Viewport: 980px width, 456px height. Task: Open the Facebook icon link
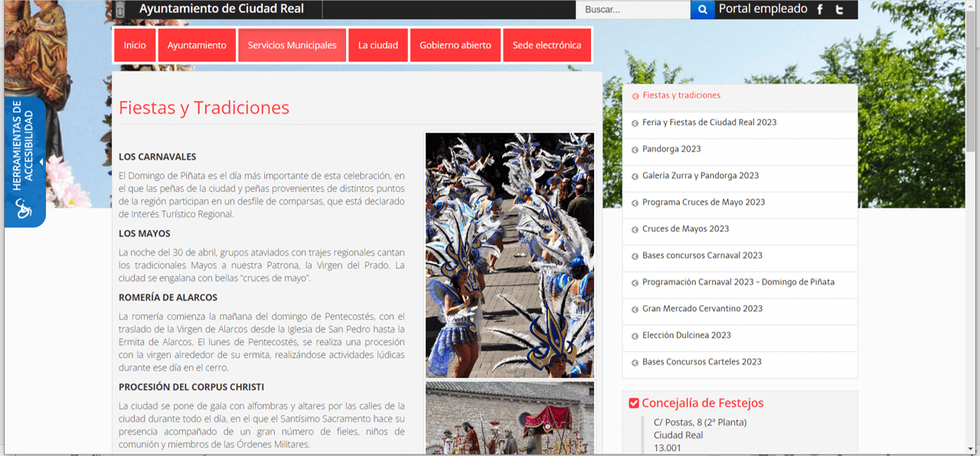(x=820, y=10)
